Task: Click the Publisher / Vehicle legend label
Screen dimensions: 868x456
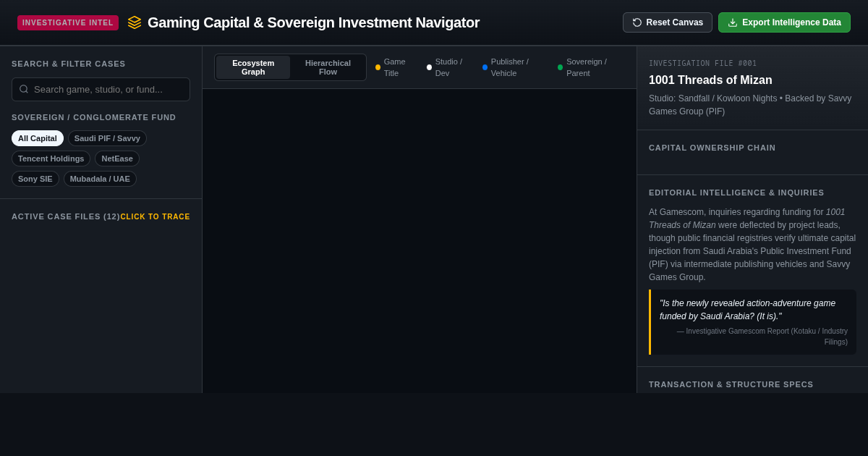Action: click(x=510, y=67)
